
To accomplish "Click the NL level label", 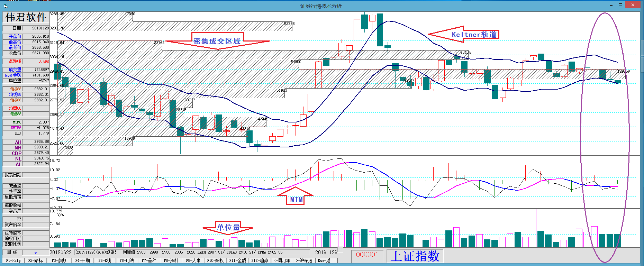I will pos(12,159).
